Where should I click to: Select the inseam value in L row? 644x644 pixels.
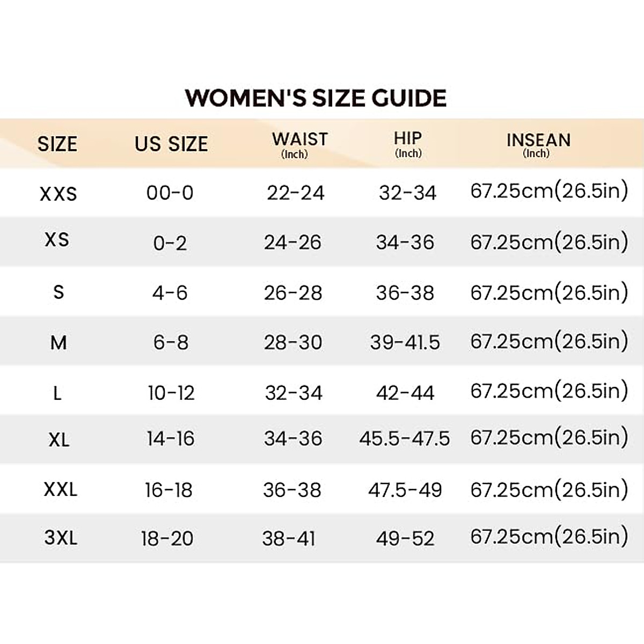549,391
